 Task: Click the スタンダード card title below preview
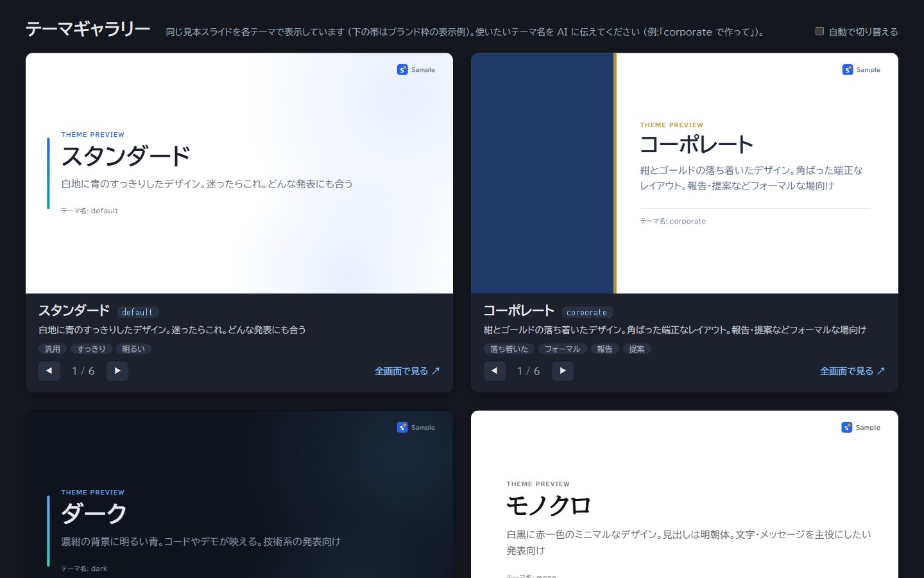(74, 311)
